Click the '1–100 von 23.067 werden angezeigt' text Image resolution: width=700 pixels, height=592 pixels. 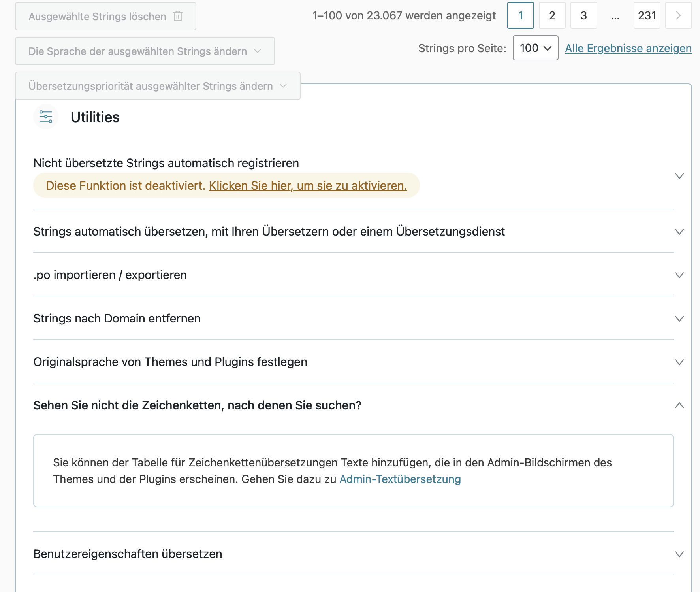(404, 15)
